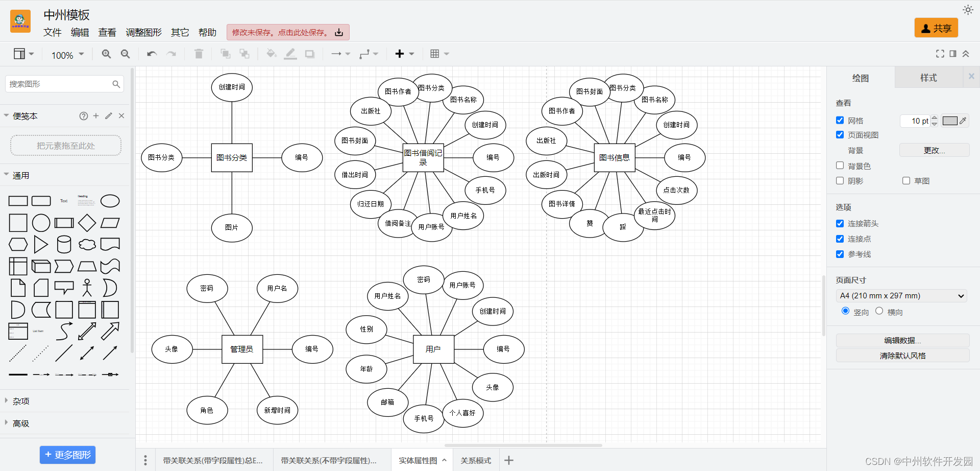Open the 文件 menu
Viewport: 980px width, 471px height.
point(52,32)
